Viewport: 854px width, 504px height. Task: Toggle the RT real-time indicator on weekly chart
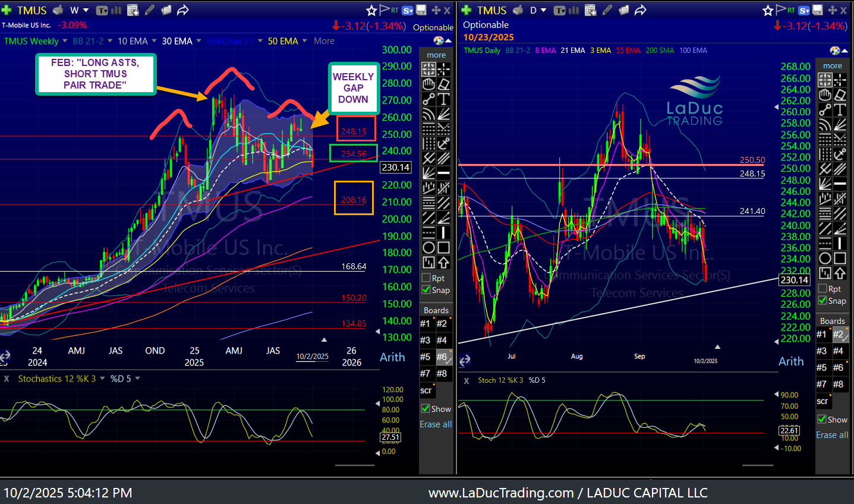pyautogui.click(x=395, y=10)
